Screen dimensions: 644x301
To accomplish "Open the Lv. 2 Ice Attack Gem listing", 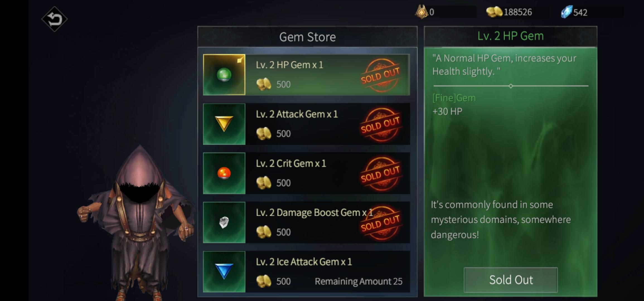I will pos(307,272).
